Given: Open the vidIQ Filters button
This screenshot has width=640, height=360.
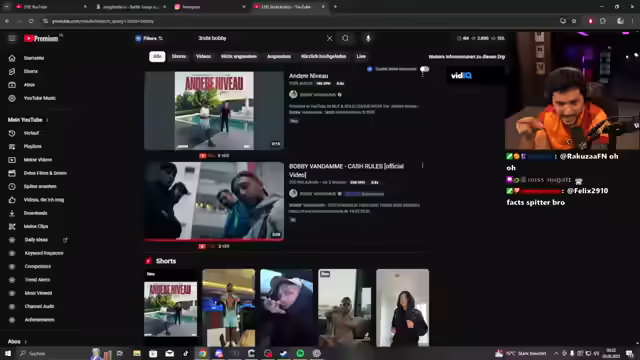Looking at the screenshot, I should tap(149, 38).
